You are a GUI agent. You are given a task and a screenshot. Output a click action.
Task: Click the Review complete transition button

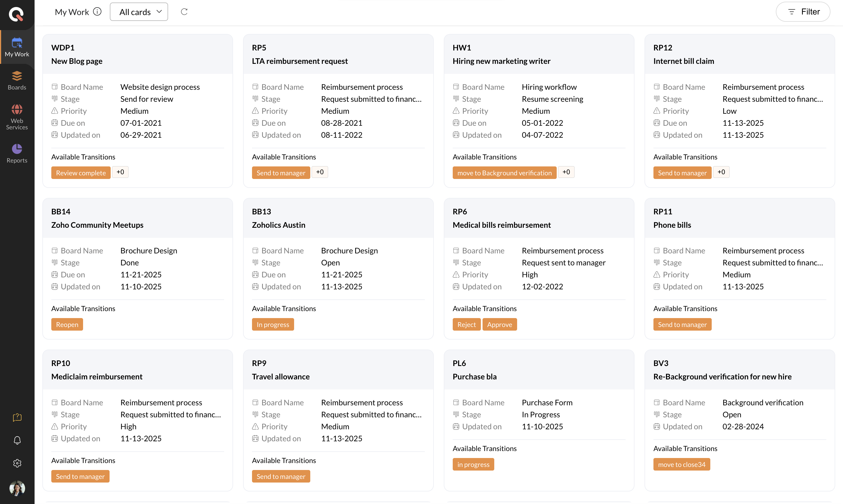tap(81, 173)
